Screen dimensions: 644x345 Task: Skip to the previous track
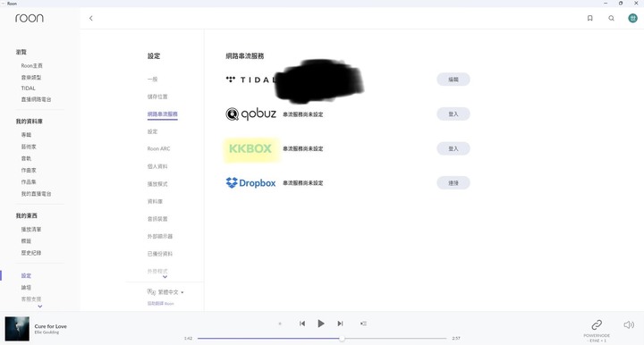[x=302, y=324]
